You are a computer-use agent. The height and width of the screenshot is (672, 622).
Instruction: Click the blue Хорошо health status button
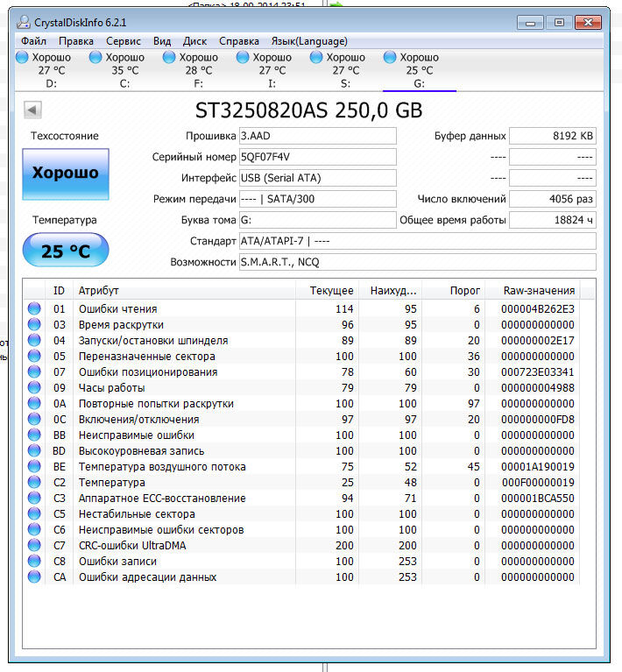(66, 173)
